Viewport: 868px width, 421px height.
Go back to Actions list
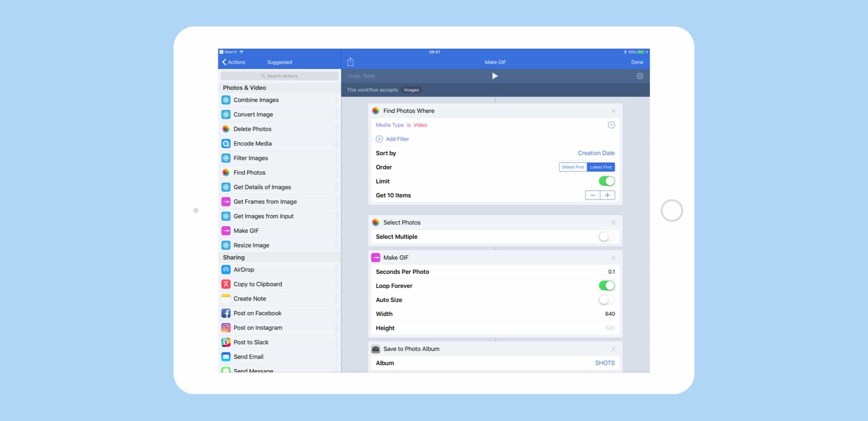[233, 62]
